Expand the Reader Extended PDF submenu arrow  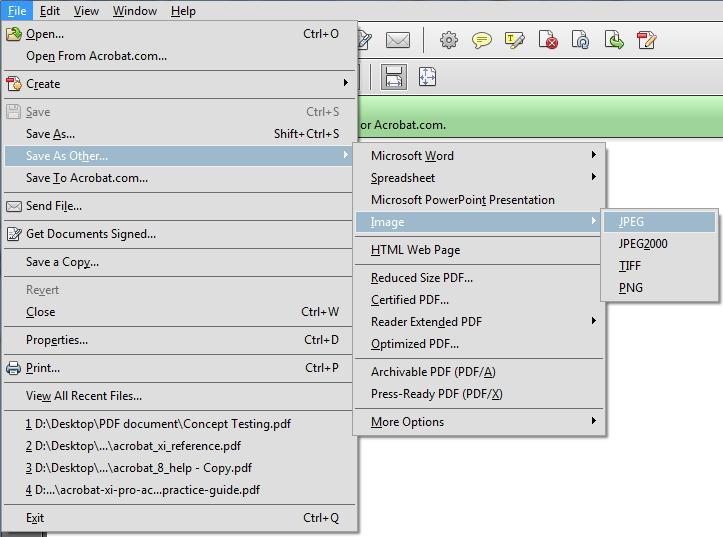point(594,320)
